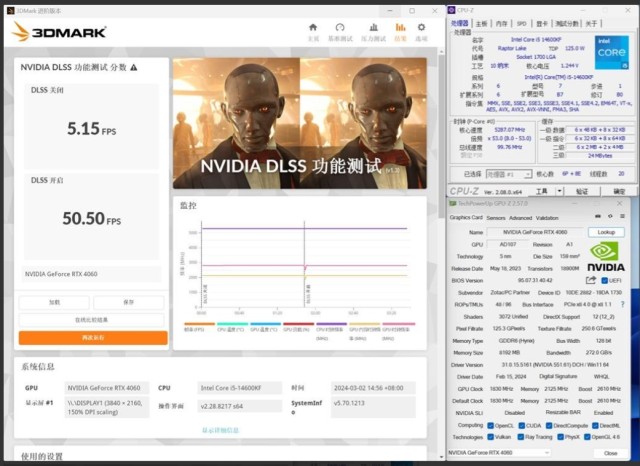
Task: Open the Sensors tab in GPU-Z
Action: coord(496,218)
